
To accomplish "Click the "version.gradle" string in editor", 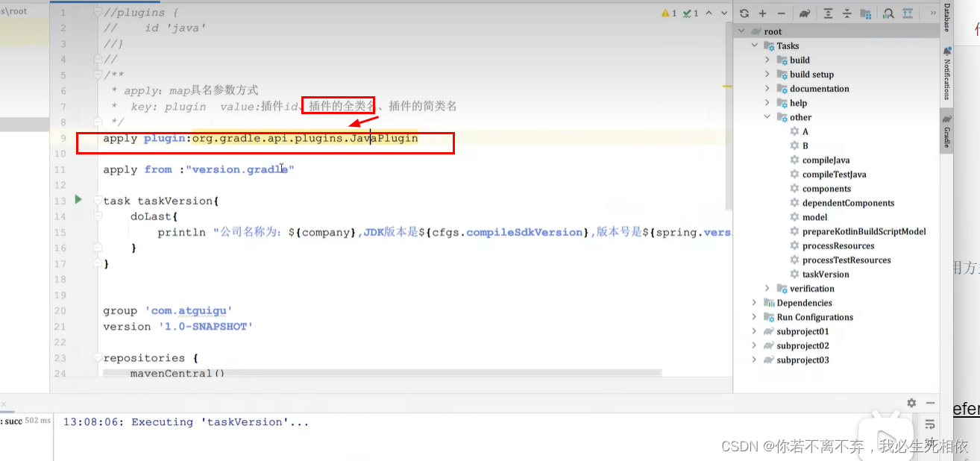I will (x=240, y=169).
